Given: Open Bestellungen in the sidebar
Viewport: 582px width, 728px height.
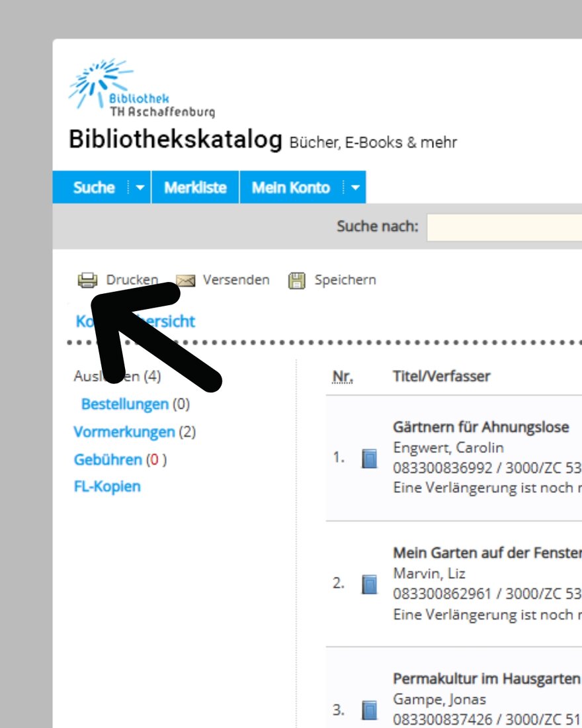Looking at the screenshot, I should point(125,404).
